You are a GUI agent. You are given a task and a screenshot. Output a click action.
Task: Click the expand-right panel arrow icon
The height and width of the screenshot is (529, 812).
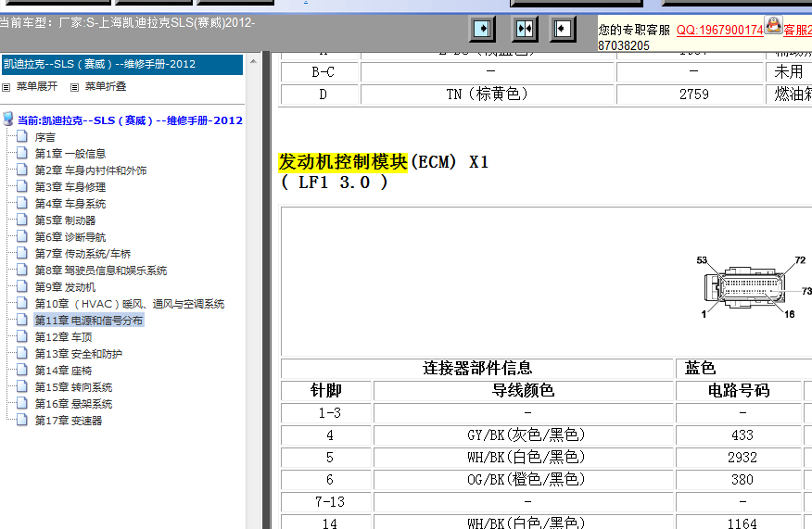click(482, 29)
